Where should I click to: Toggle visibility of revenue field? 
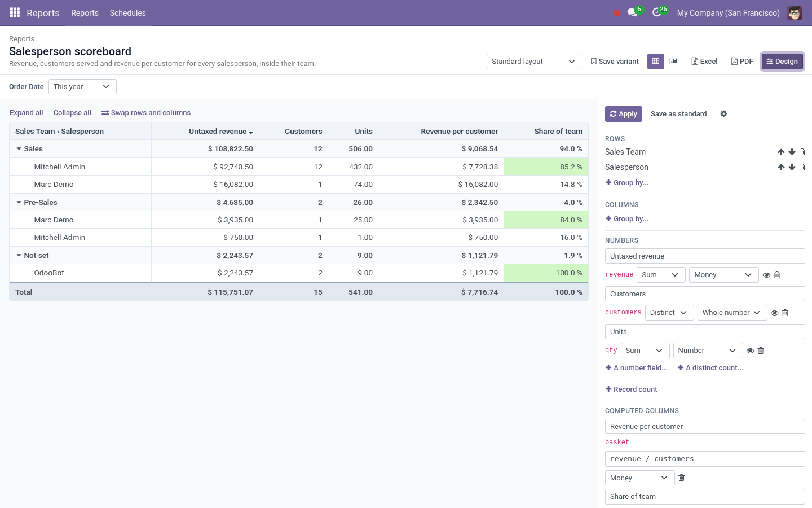[766, 275]
